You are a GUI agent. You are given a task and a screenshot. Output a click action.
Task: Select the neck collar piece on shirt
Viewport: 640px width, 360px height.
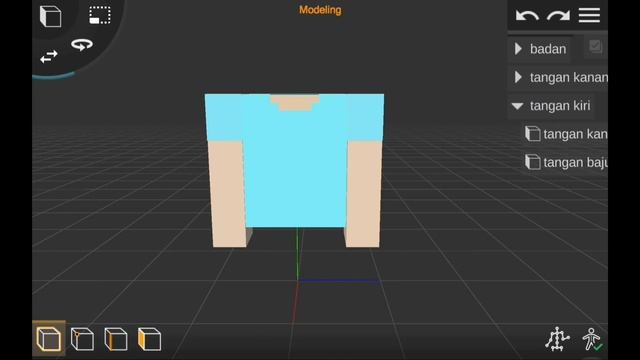295,102
